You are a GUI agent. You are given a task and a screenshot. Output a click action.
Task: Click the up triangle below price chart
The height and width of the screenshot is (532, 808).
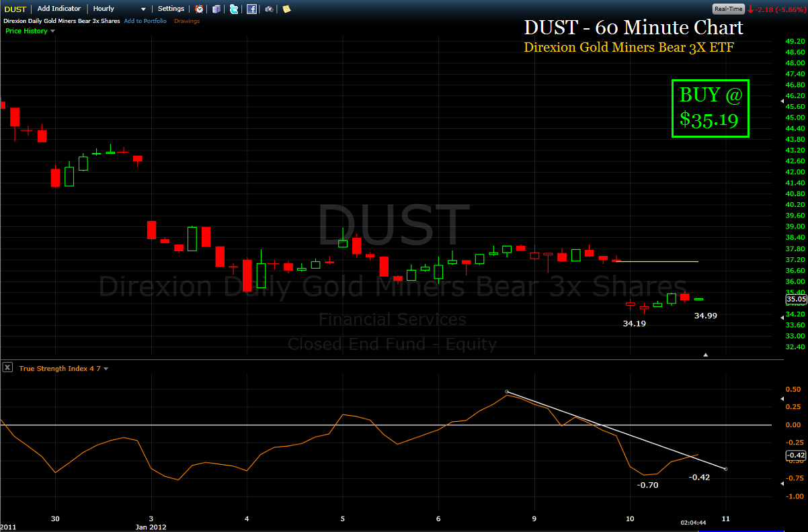[x=705, y=353]
